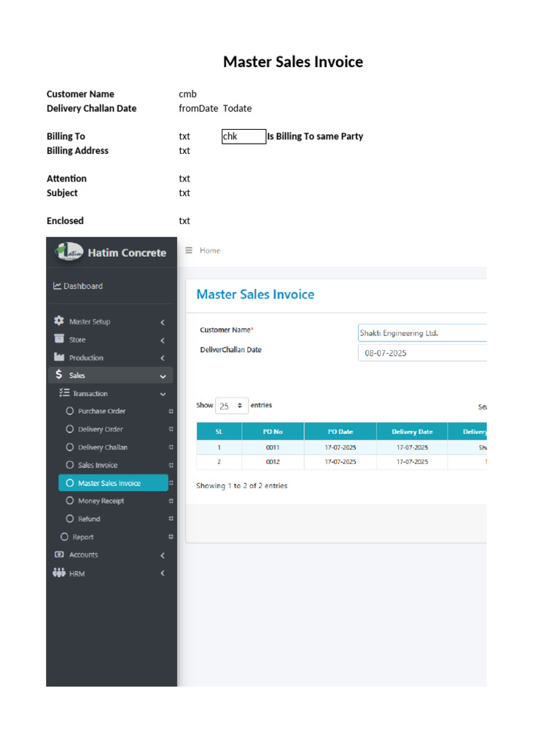Viewport: 560px width, 747px height.
Task: Open Delivery Order menu item
Action: 101,429
